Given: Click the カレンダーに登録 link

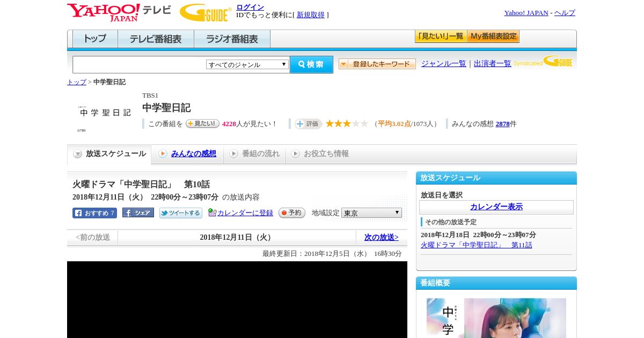Looking at the screenshot, I should click(245, 213).
